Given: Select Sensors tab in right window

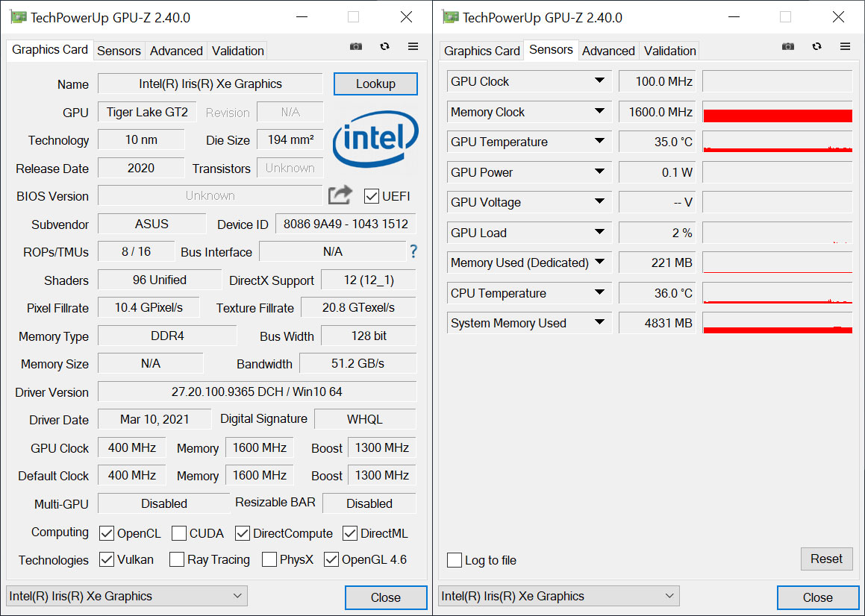Looking at the screenshot, I should point(551,50).
